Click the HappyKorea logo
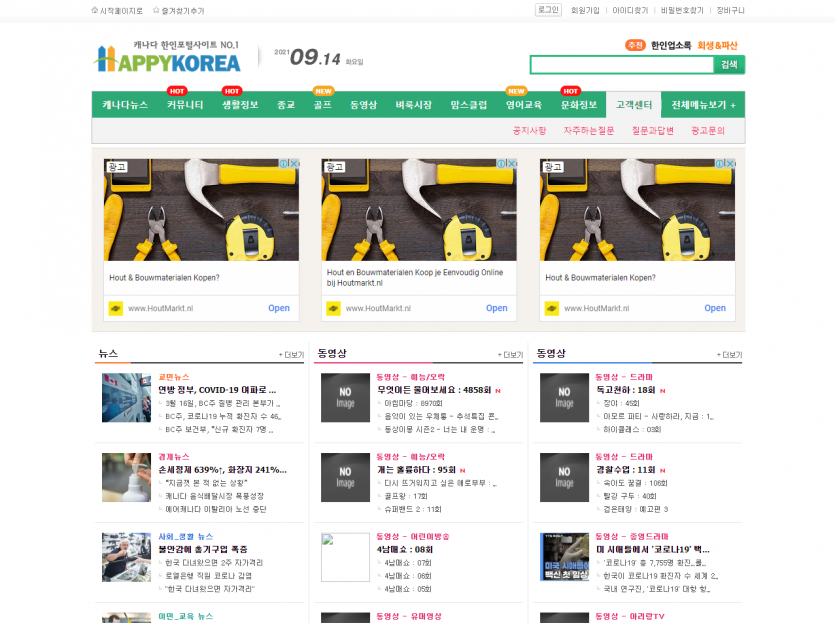Viewport: 835px width, 623px height. tap(167, 58)
